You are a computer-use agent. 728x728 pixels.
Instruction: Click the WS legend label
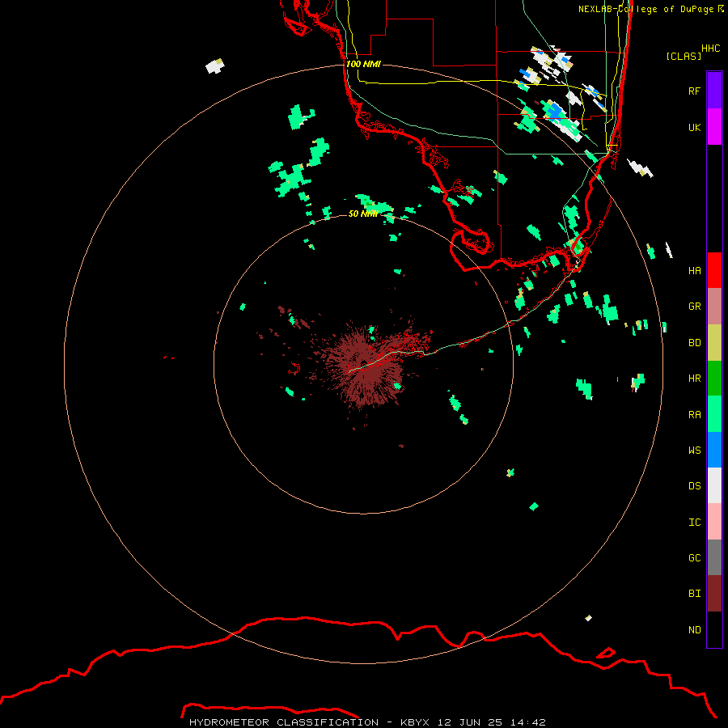coord(694,450)
